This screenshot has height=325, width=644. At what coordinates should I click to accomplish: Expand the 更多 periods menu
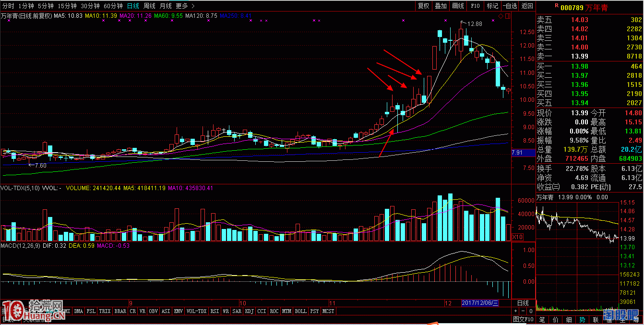pyautogui.click(x=185, y=6)
